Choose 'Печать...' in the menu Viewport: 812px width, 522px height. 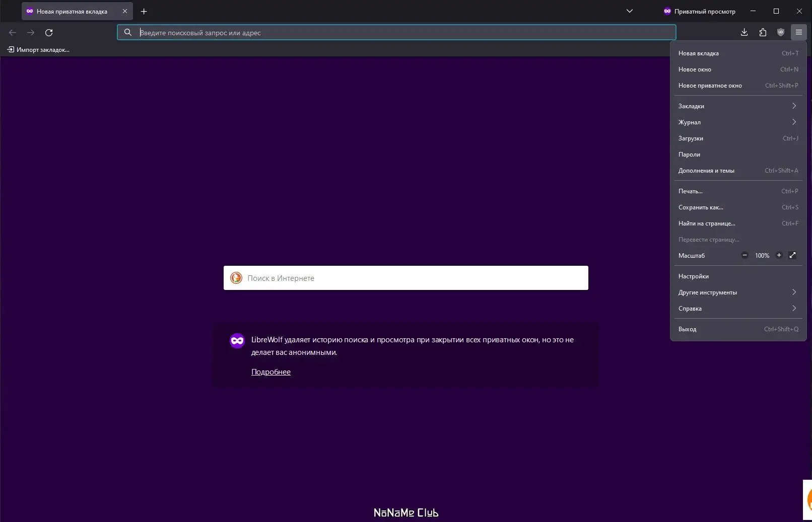pos(738,191)
